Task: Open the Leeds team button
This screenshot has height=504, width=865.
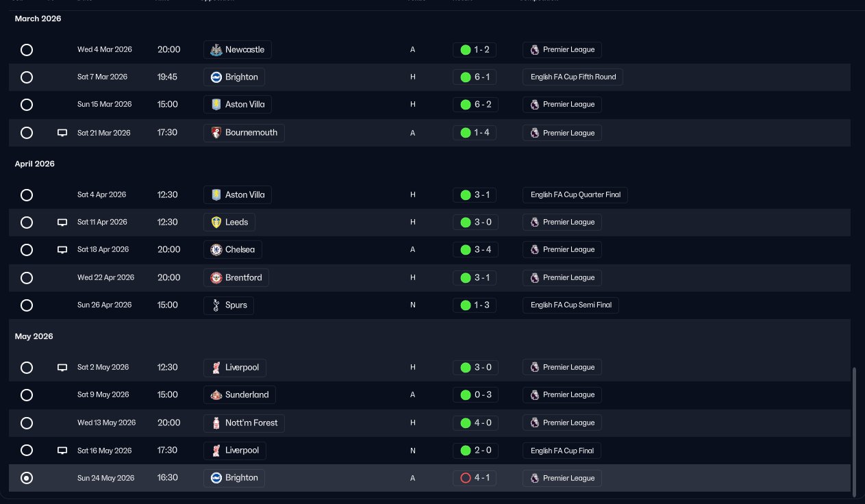Action: point(229,223)
